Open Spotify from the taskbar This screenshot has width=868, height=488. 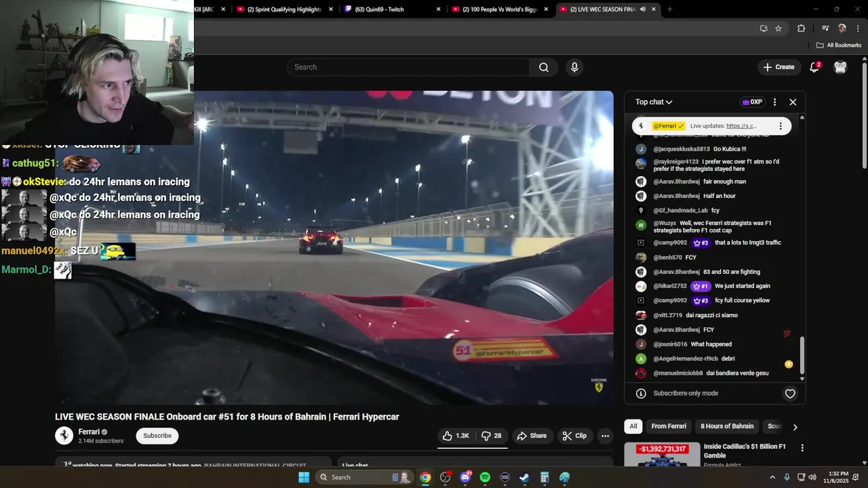[x=485, y=477]
